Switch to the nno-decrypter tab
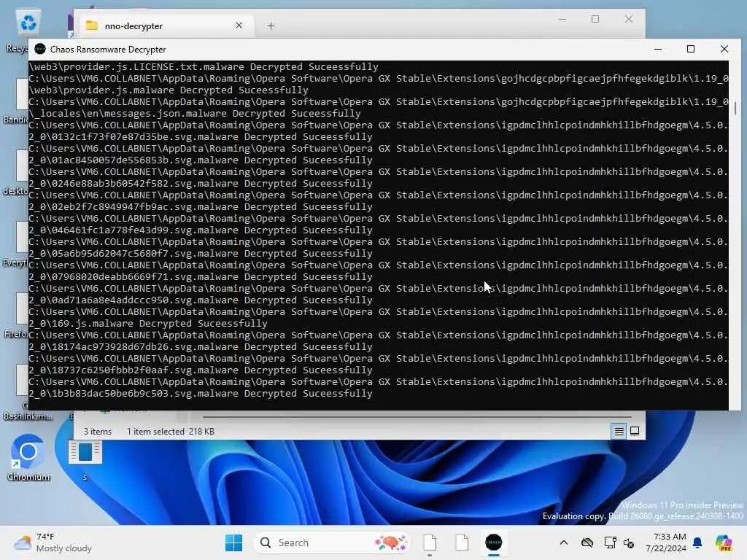The height and width of the screenshot is (560, 747). pyautogui.click(x=165, y=26)
